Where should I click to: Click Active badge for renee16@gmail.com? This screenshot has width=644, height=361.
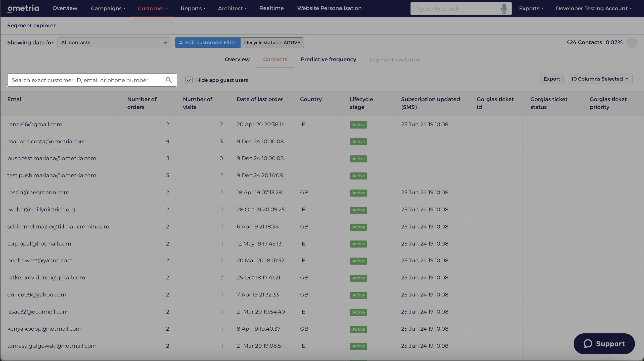358,125
